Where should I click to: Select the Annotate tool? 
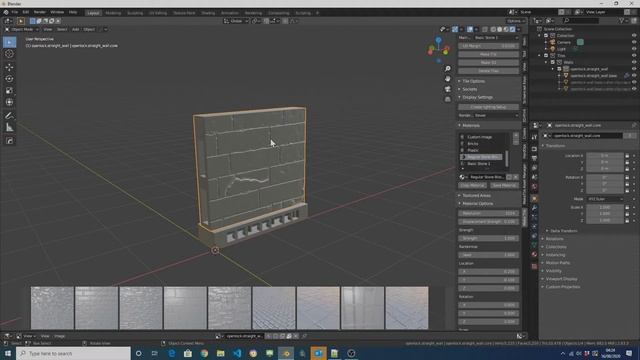click(9, 116)
